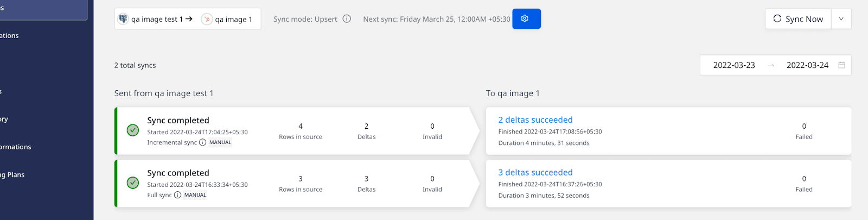Viewport: 868px width, 220px height.
Task: Open the 2 deltas succeeded link
Action: pos(535,120)
